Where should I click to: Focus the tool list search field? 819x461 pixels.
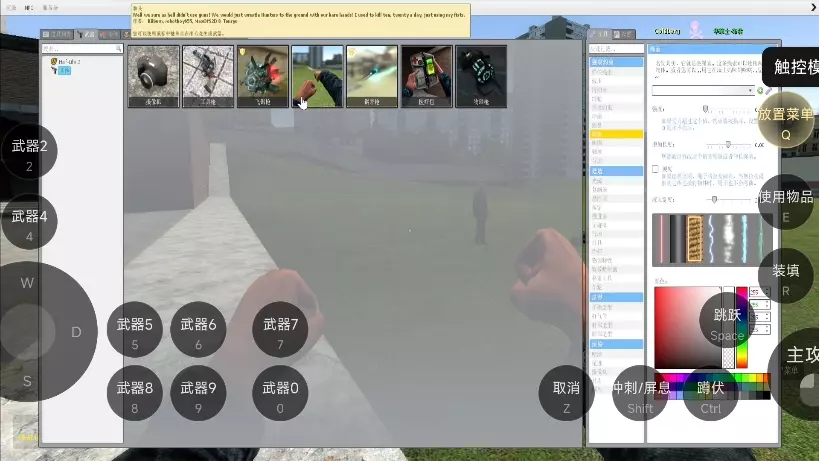pyautogui.click(x=616, y=49)
